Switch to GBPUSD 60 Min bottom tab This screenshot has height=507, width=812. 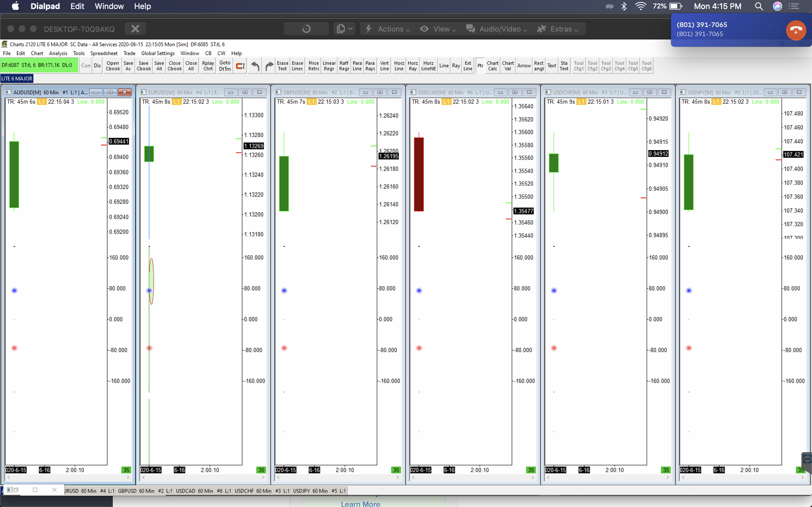coord(145,491)
